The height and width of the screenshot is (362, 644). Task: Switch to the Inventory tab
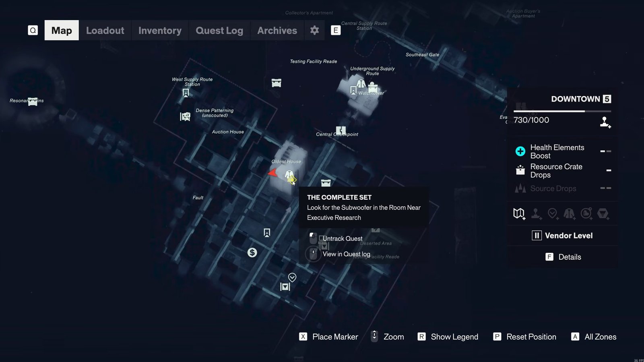160,31
